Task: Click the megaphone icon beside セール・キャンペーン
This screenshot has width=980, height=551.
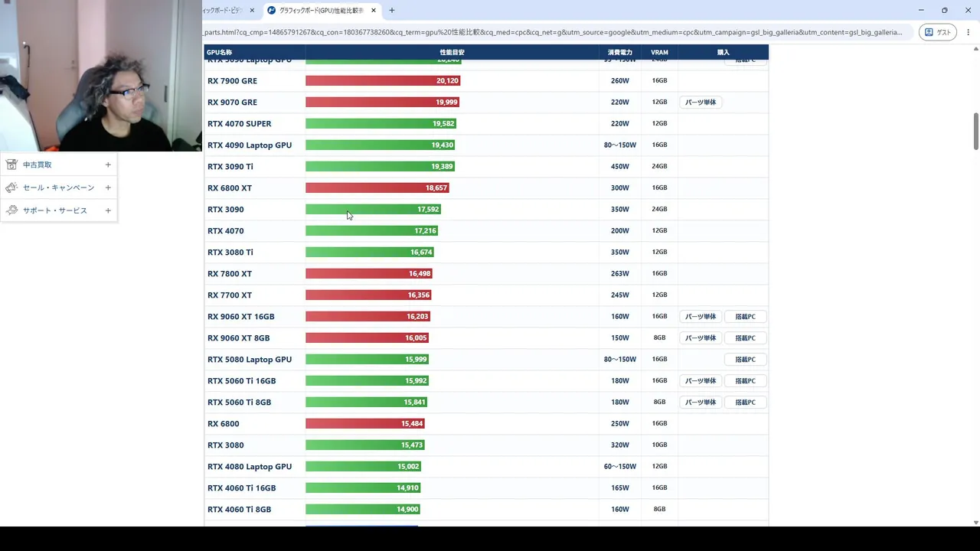Action: pyautogui.click(x=11, y=187)
